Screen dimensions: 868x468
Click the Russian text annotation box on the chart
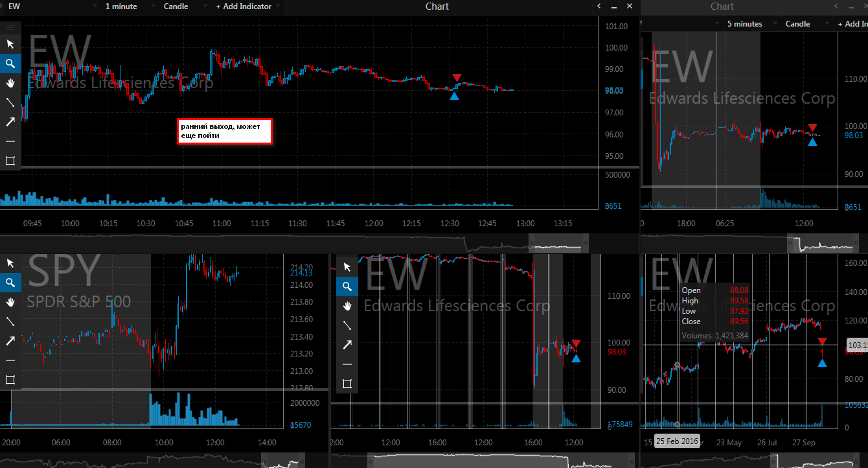(x=225, y=132)
